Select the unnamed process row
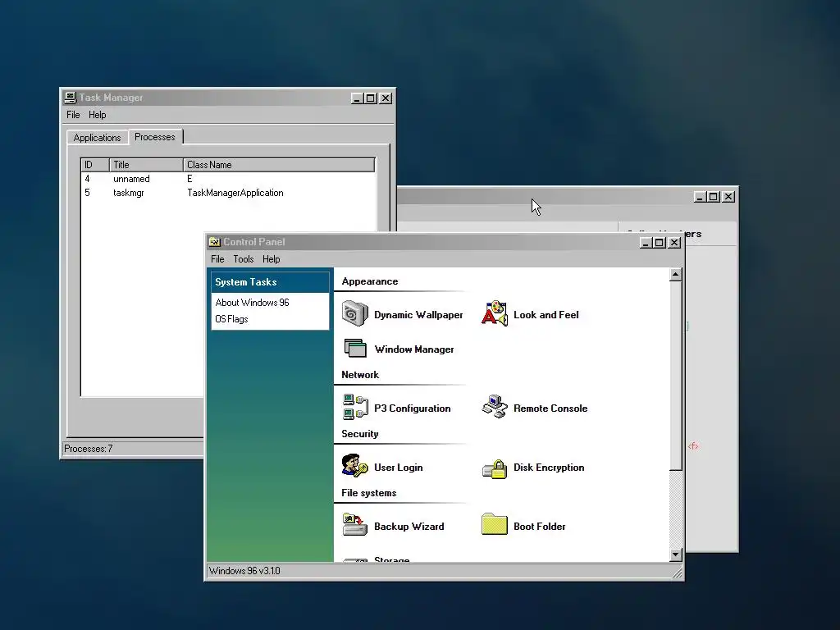Viewport: 840px width, 630px height. [228, 179]
